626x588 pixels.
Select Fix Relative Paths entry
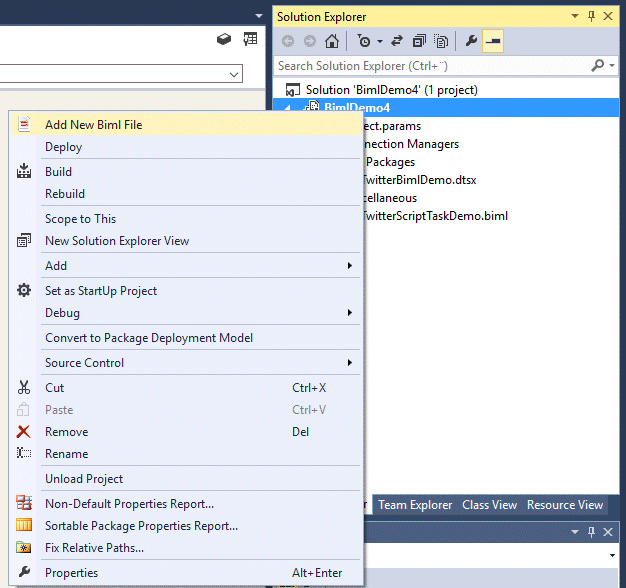tap(186, 548)
